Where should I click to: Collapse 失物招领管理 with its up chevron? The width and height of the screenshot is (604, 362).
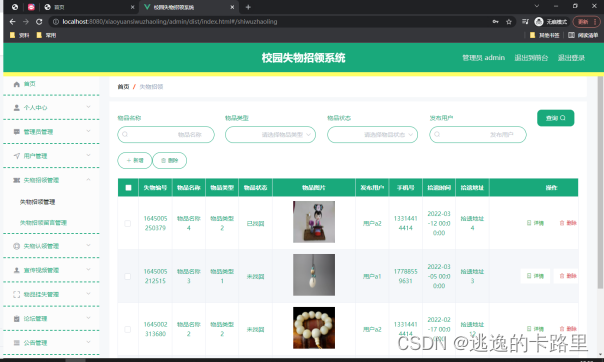[88, 180]
